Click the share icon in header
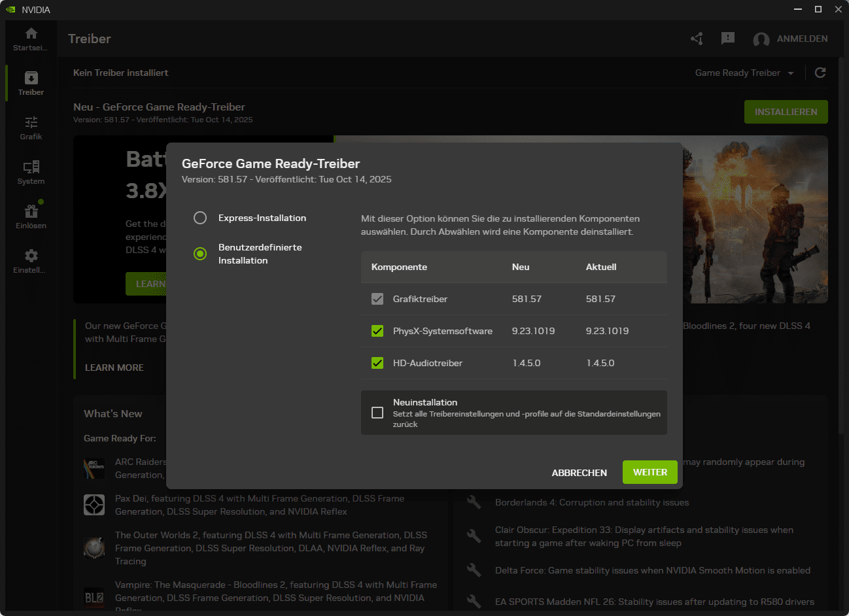Screen dimensions: 849x616 (697, 39)
